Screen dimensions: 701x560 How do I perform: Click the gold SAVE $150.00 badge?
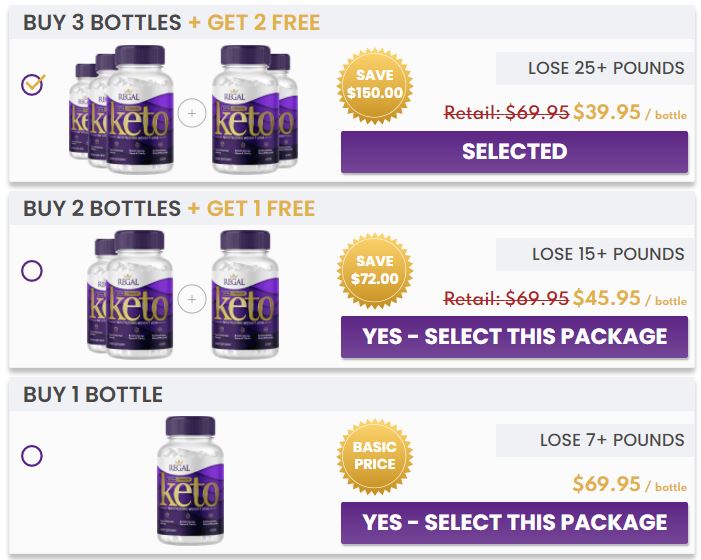click(376, 83)
